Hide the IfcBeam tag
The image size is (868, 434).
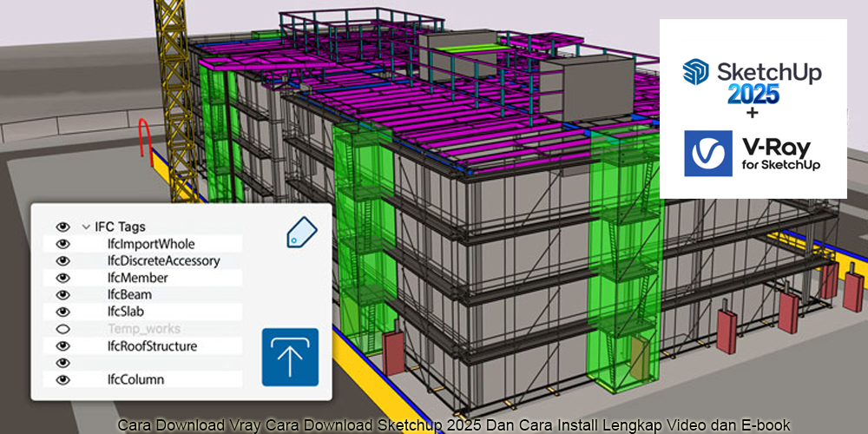pyautogui.click(x=63, y=295)
